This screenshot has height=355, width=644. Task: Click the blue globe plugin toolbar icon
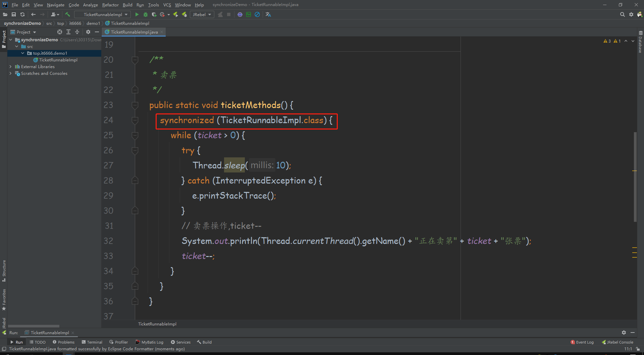[240, 14]
